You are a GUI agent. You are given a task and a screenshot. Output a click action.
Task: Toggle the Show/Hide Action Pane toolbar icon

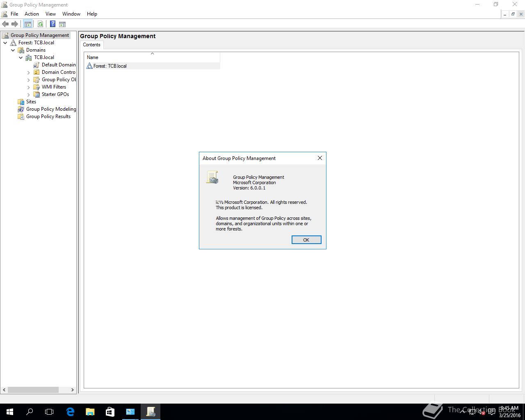point(62,24)
